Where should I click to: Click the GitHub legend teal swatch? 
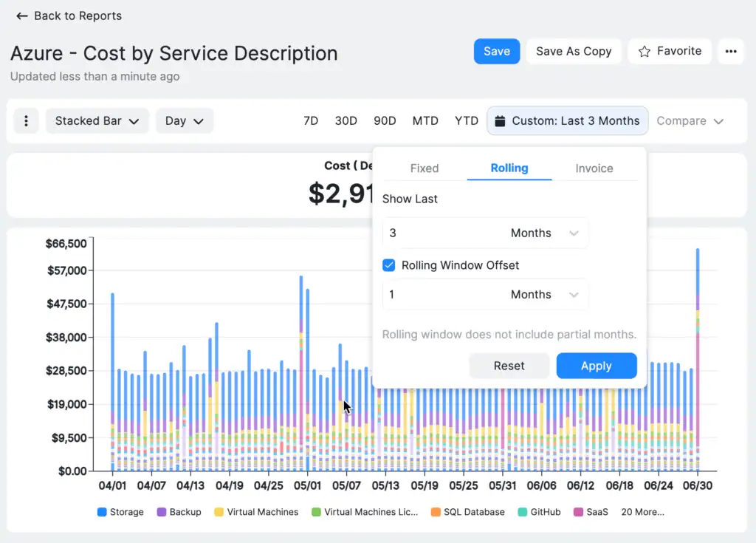click(x=523, y=512)
